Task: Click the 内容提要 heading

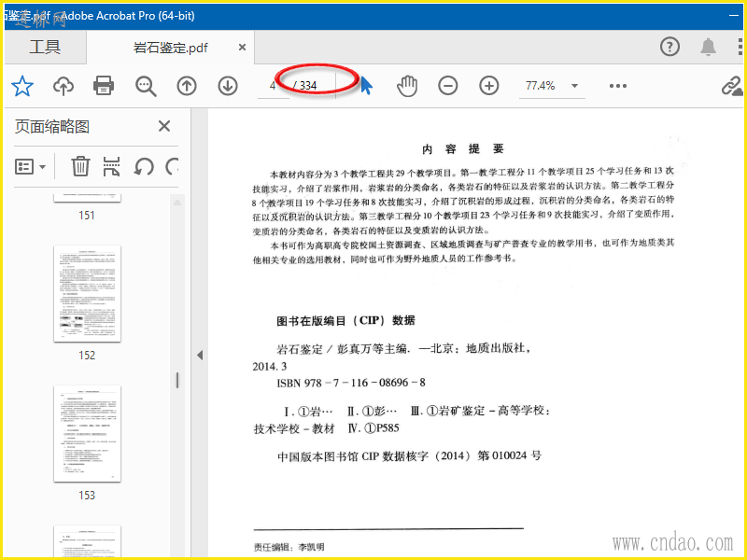Action: pyautogui.click(x=463, y=149)
